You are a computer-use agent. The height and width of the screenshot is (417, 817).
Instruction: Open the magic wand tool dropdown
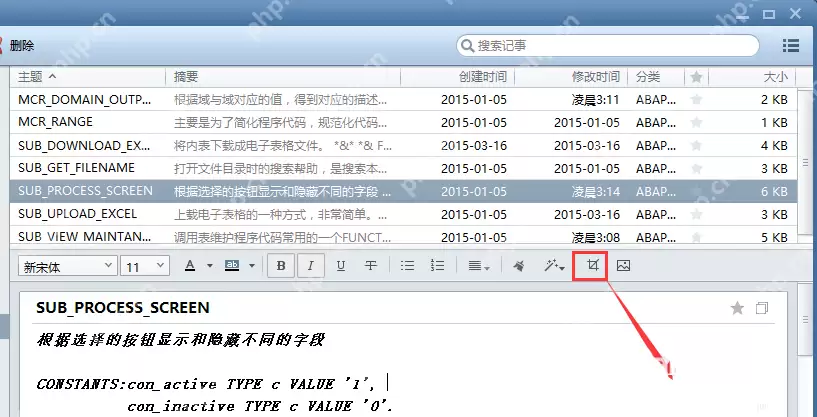[x=554, y=266]
